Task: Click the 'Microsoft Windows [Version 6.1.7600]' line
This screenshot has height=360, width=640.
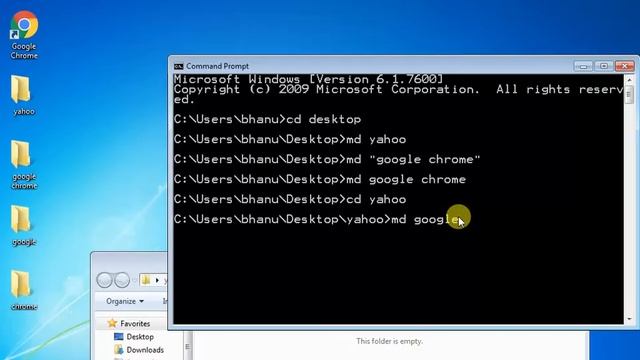Action: pos(309,79)
